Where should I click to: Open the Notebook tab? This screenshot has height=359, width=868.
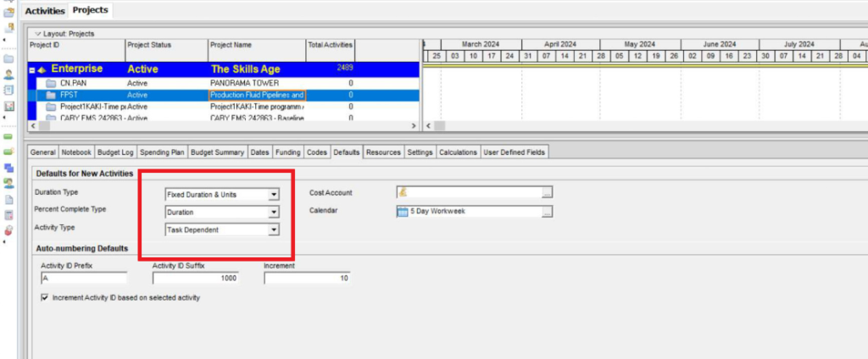point(76,152)
